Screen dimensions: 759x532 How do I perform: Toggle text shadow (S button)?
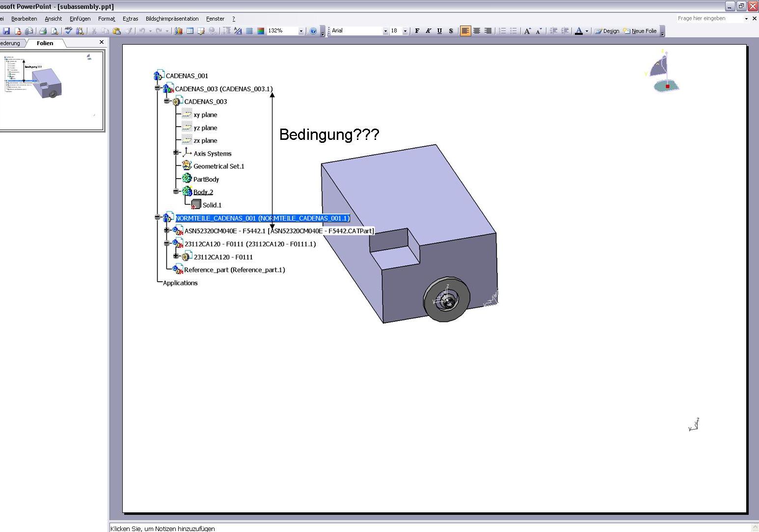pyautogui.click(x=451, y=31)
